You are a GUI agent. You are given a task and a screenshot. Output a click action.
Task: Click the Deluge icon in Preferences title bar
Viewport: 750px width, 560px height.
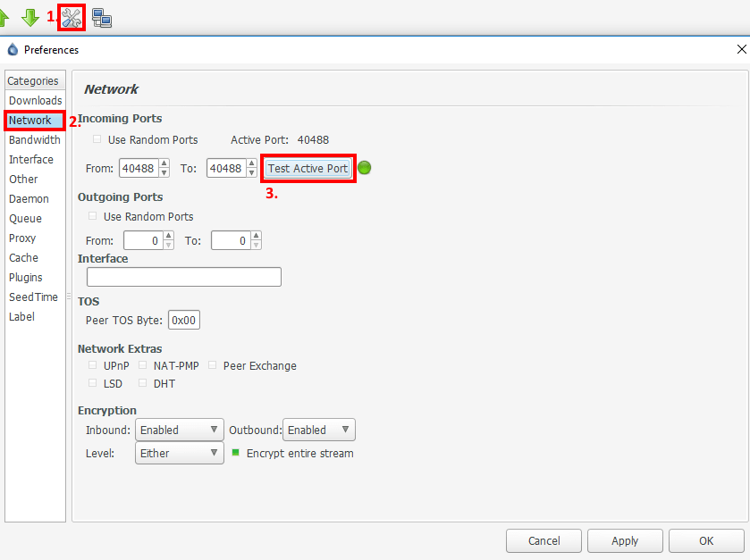[13, 50]
